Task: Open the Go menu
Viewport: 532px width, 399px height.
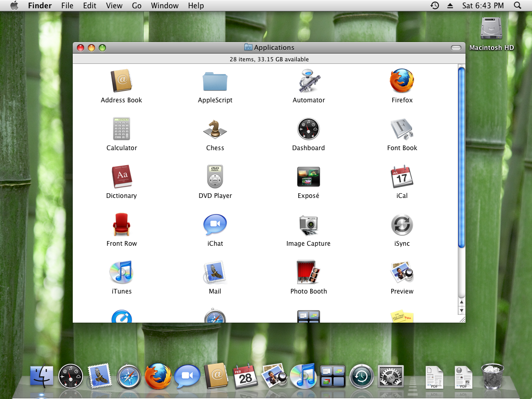Action: coord(137,6)
